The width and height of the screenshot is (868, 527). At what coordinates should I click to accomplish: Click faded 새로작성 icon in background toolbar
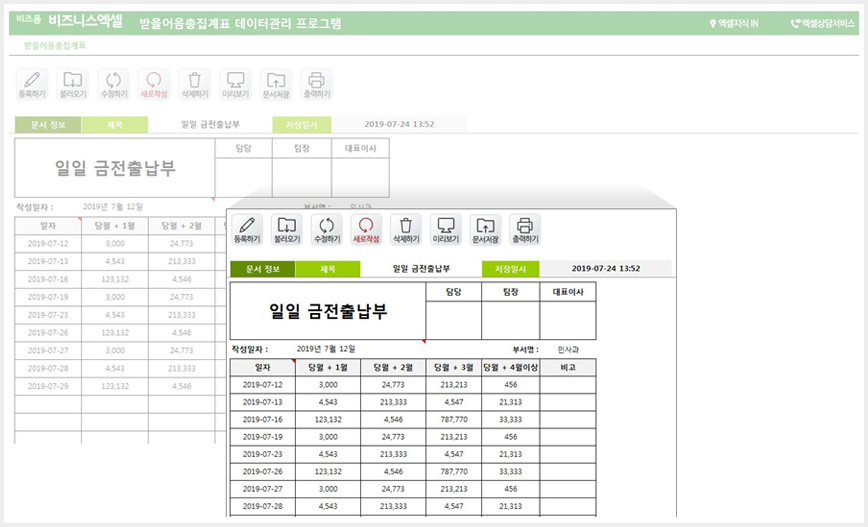154,84
